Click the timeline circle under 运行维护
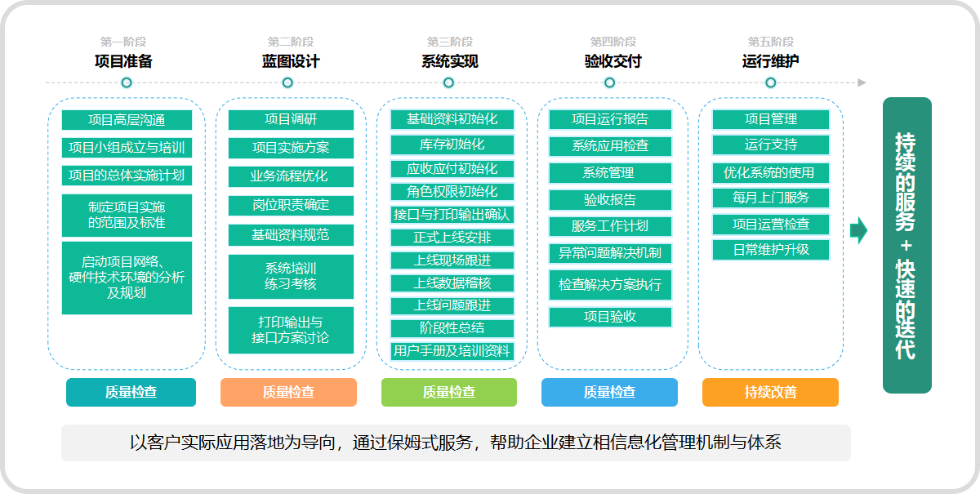 point(770,82)
